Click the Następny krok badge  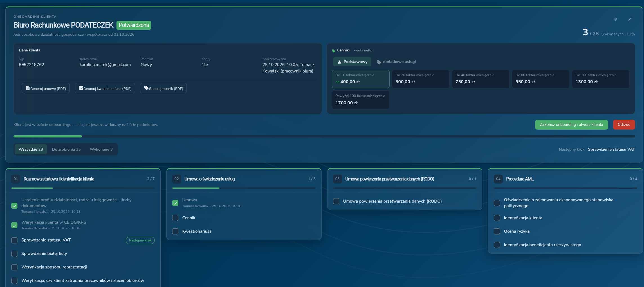(140, 240)
